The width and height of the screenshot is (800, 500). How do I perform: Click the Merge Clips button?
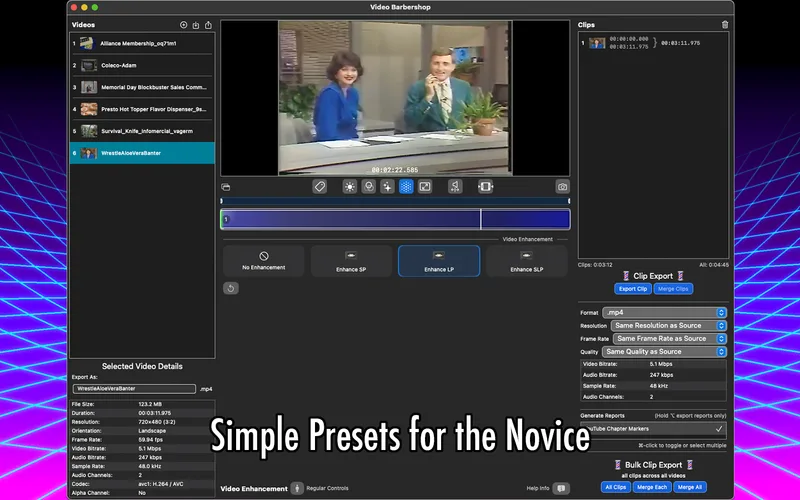click(673, 289)
